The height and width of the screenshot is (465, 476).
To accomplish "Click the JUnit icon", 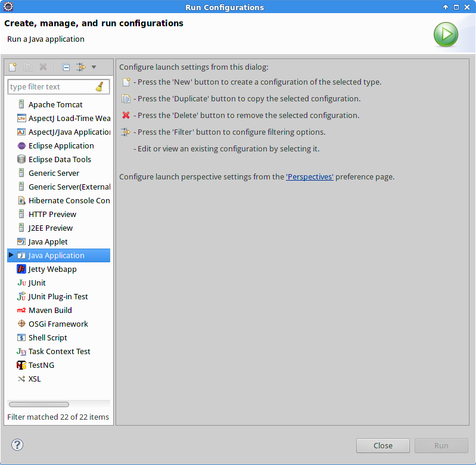I will (21, 283).
